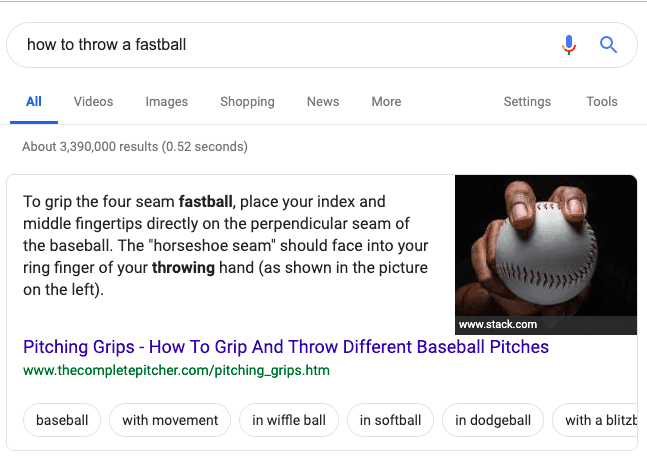Image resolution: width=647 pixels, height=456 pixels.
Task: Switch to the Videos tab
Action: coord(93,101)
